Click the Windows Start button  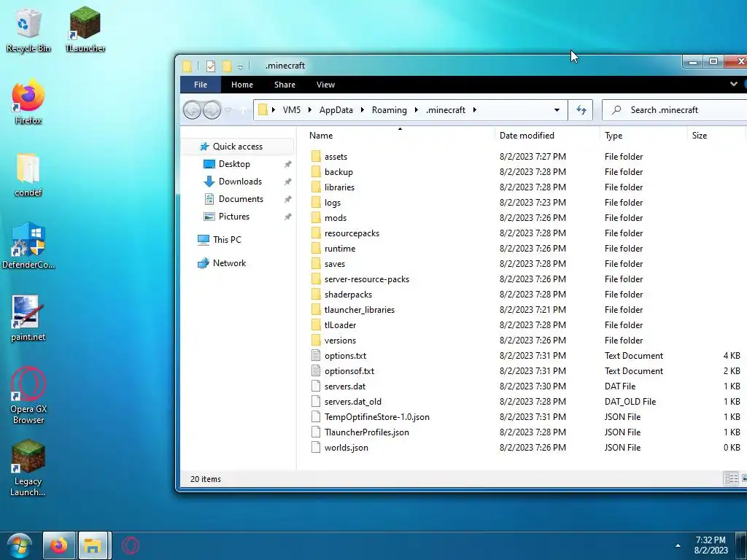[20, 545]
